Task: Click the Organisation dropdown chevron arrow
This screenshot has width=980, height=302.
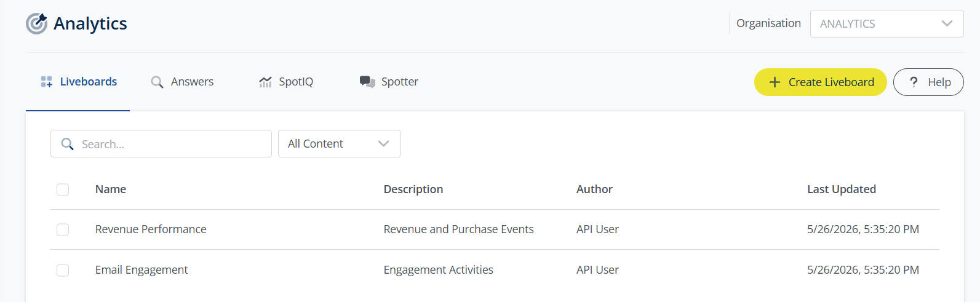Action: click(947, 23)
